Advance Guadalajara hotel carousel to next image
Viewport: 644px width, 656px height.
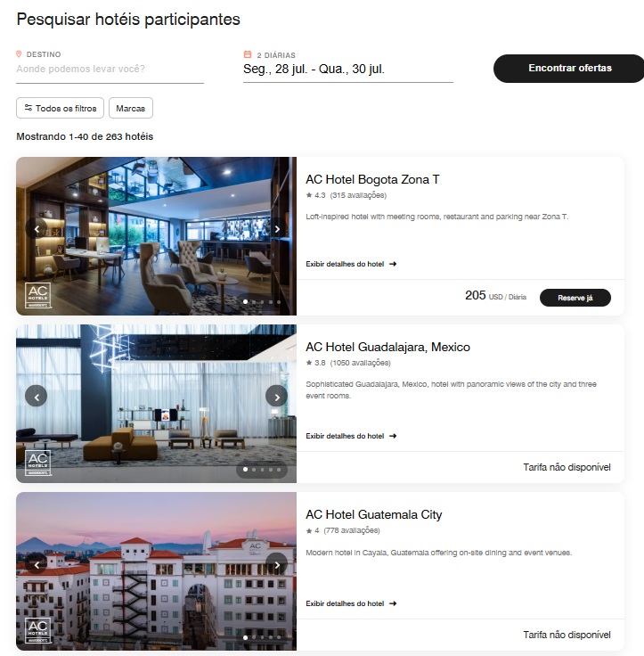[x=277, y=397]
